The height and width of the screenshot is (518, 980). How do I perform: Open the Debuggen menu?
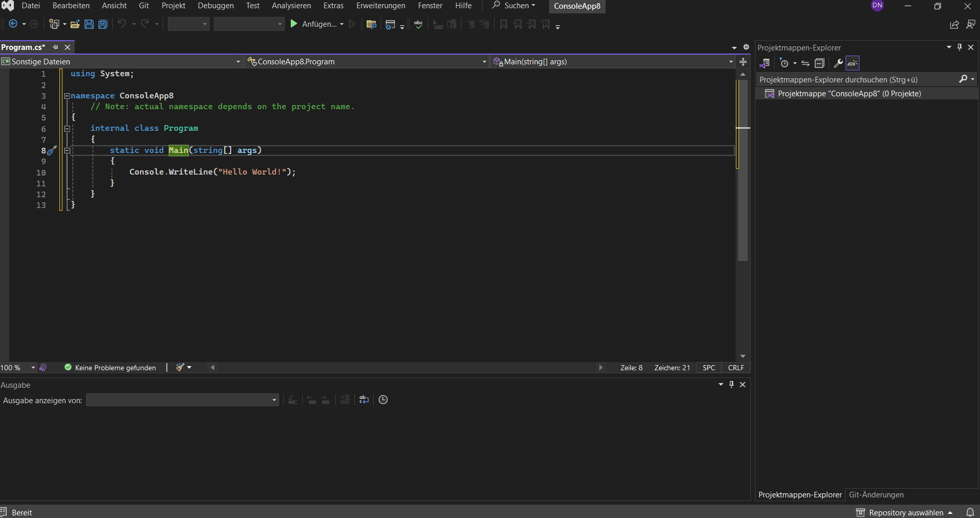point(215,6)
